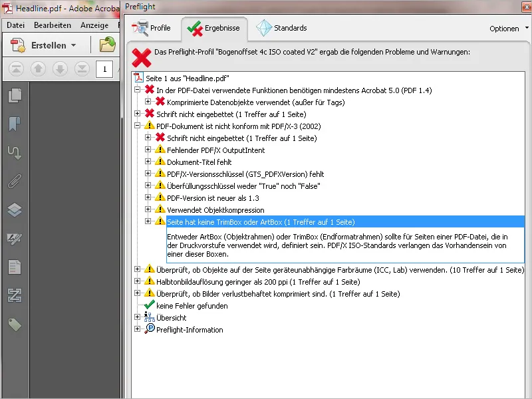The image size is (532, 399).
Task: Click warning icon beside Halbtonbildauflösung row
Action: pos(149,281)
